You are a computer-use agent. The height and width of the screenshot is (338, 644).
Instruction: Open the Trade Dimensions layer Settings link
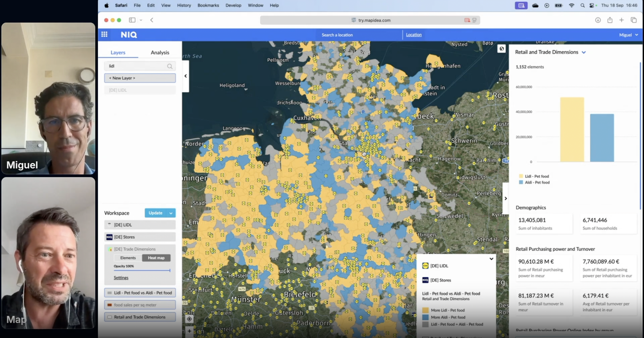coord(121,278)
